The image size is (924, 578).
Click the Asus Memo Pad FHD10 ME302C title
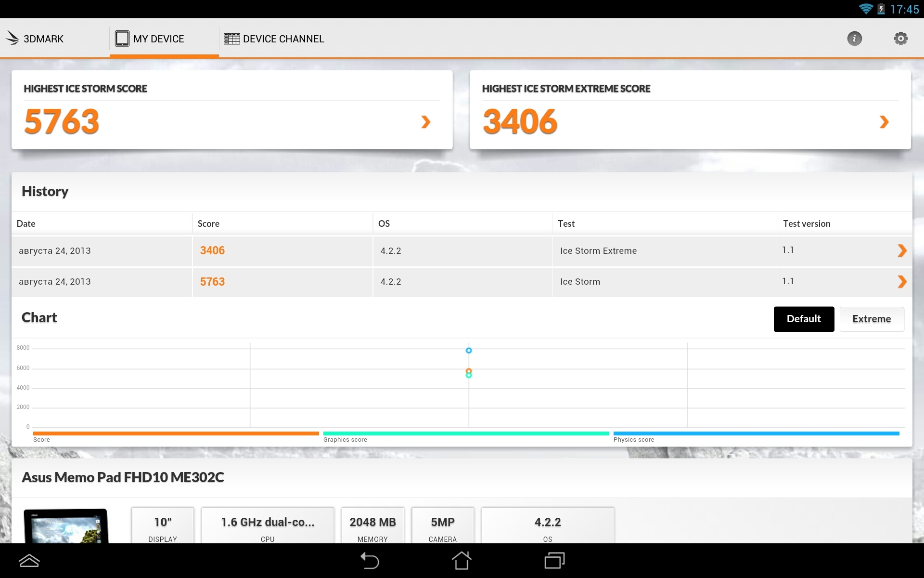tap(123, 477)
